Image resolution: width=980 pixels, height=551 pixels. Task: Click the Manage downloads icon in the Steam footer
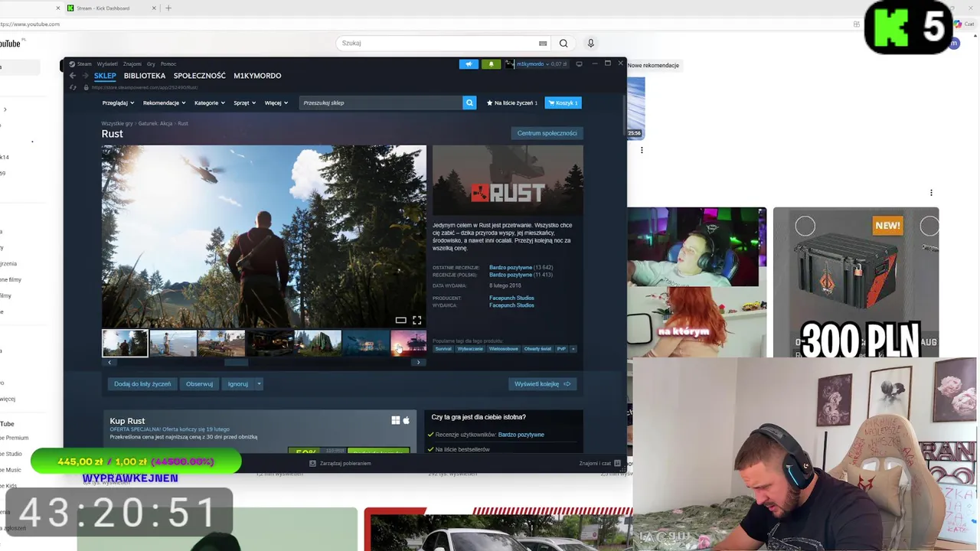click(312, 463)
